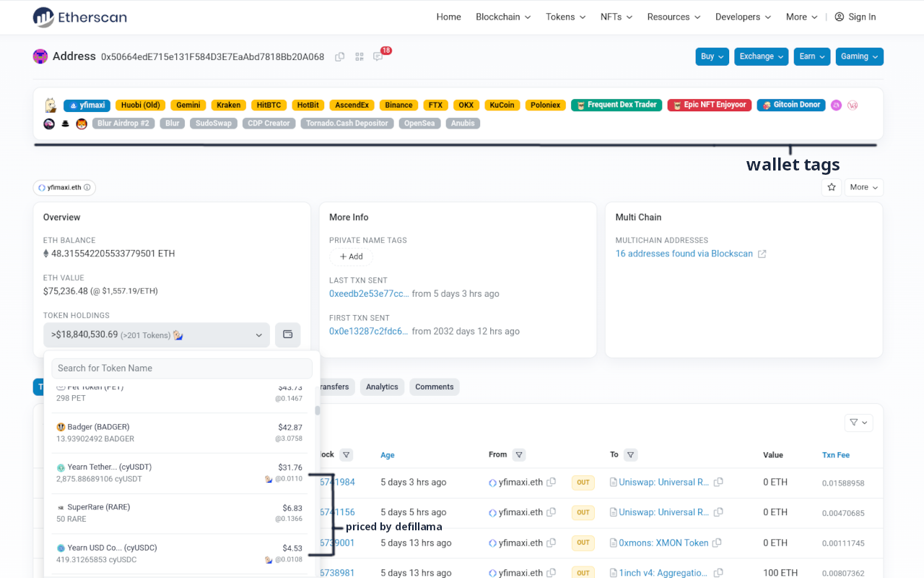Open last txn sent 0xeedb2e53e77cc link
Viewport: 924px width, 578px height.
click(369, 293)
